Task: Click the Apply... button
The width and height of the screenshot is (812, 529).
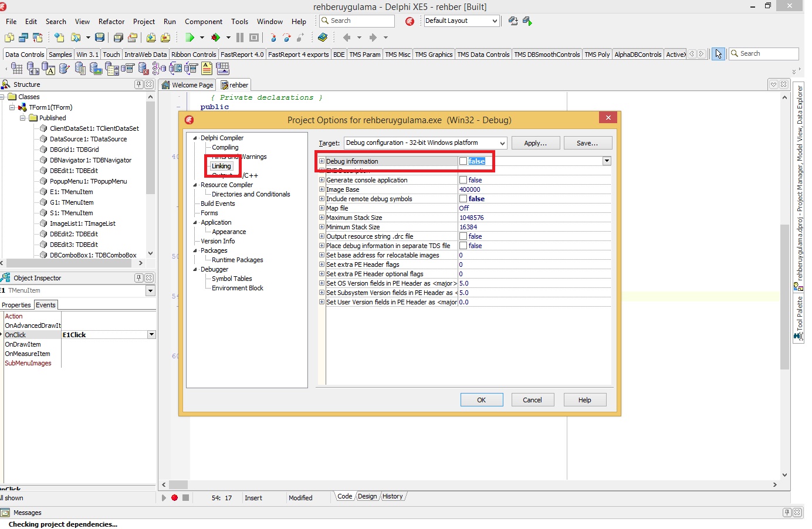Action: click(535, 143)
